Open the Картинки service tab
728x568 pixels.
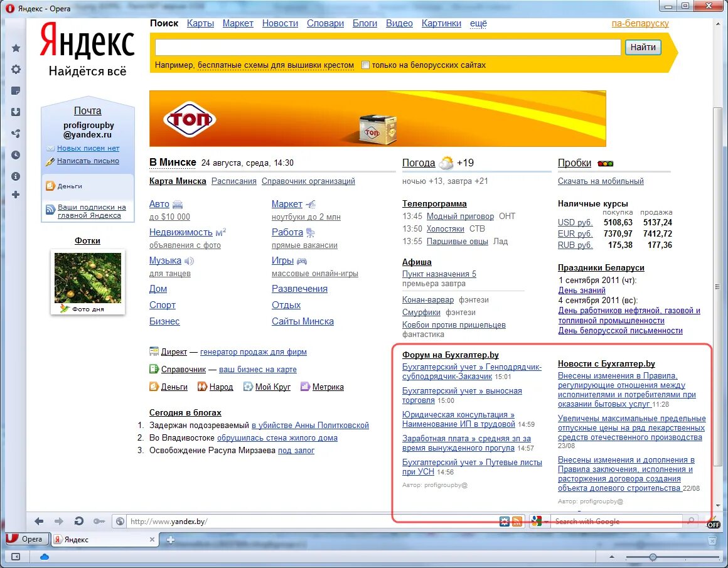pyautogui.click(x=441, y=23)
